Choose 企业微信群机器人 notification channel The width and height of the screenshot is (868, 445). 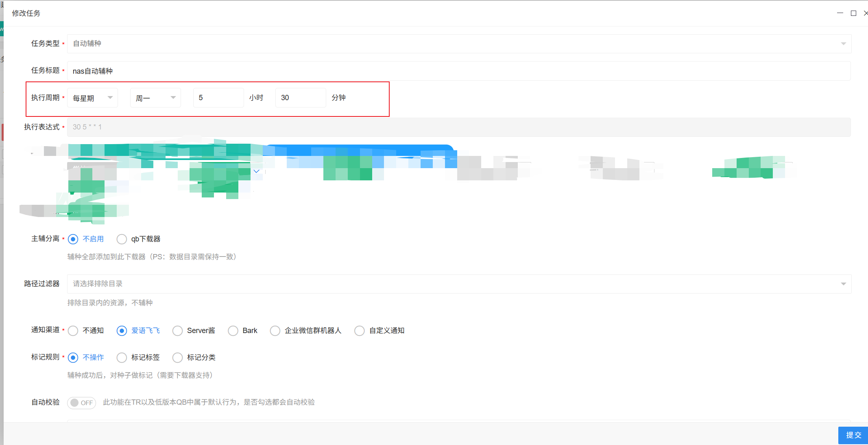[275, 331]
